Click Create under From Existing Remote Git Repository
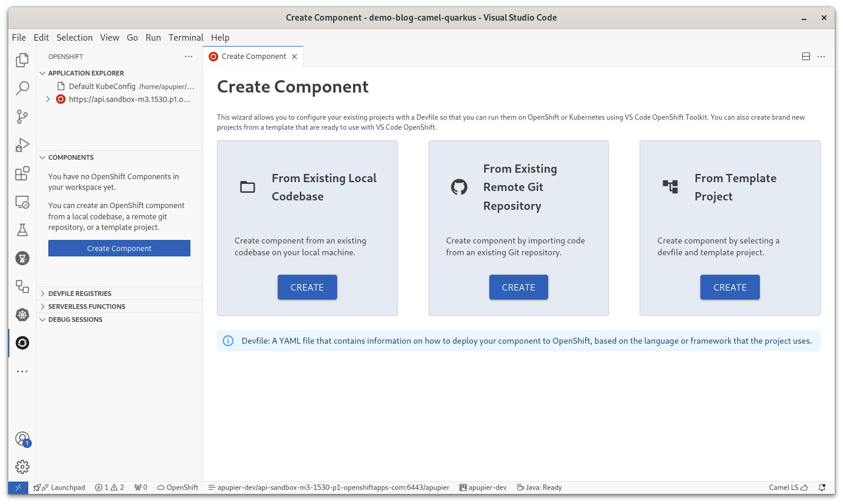The width and height of the screenshot is (843, 504). [518, 287]
